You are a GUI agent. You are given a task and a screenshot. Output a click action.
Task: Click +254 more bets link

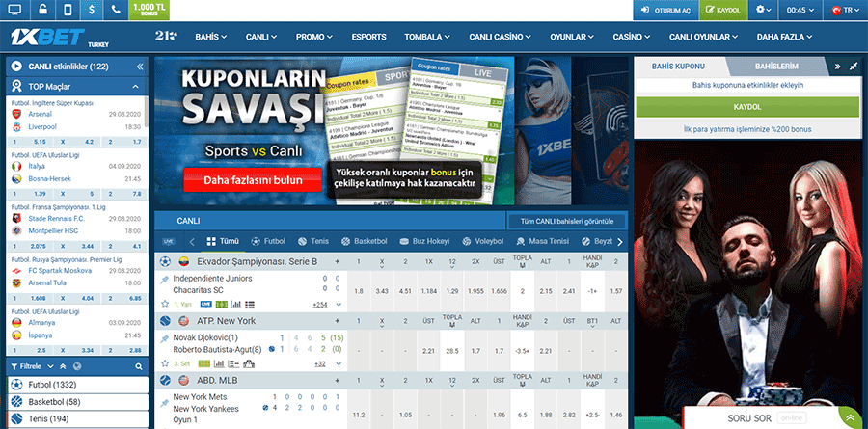pos(319,305)
